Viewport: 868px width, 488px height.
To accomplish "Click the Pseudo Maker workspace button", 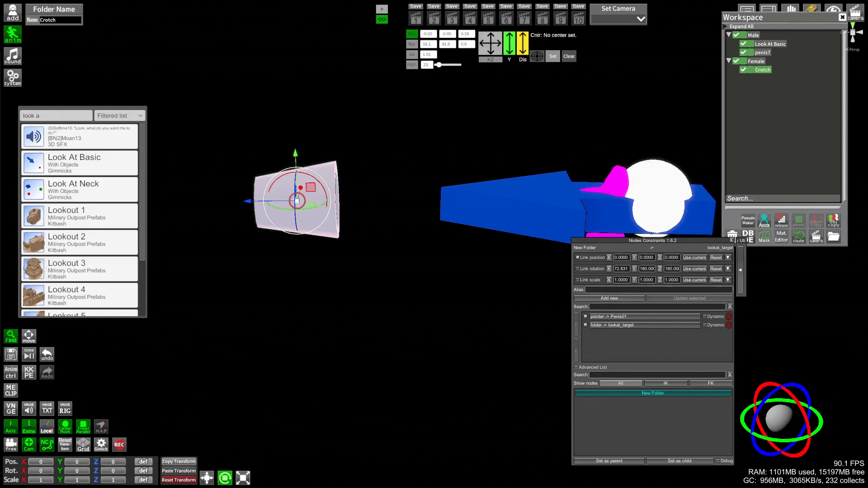I will (748, 220).
